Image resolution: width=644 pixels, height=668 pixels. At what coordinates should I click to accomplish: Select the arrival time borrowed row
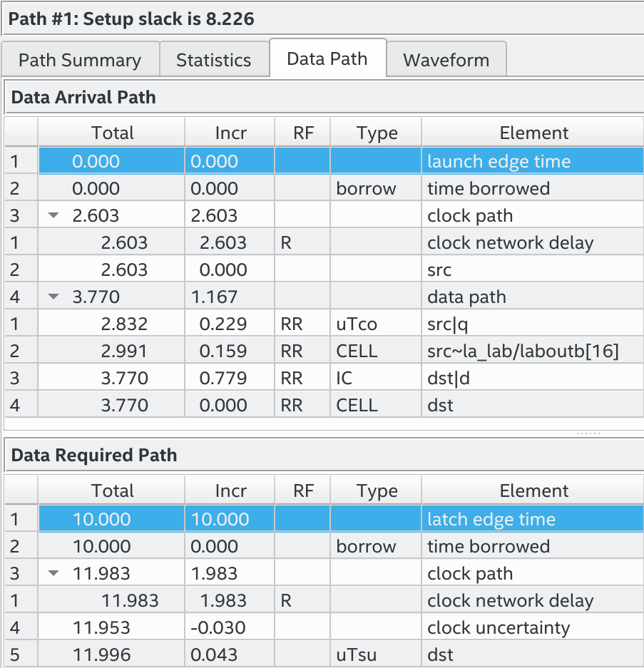[489, 189]
